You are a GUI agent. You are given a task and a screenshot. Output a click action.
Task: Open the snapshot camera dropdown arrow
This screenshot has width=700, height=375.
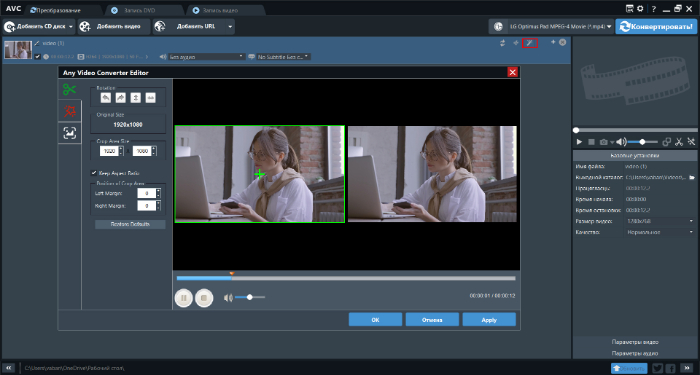pos(612,142)
